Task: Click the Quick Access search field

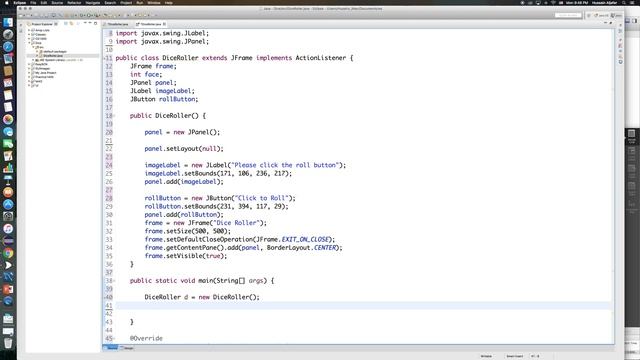Action: point(568,15)
